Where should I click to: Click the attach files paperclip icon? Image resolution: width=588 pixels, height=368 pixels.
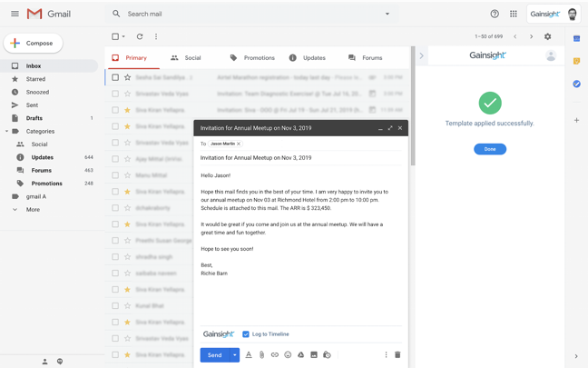pyautogui.click(x=261, y=355)
